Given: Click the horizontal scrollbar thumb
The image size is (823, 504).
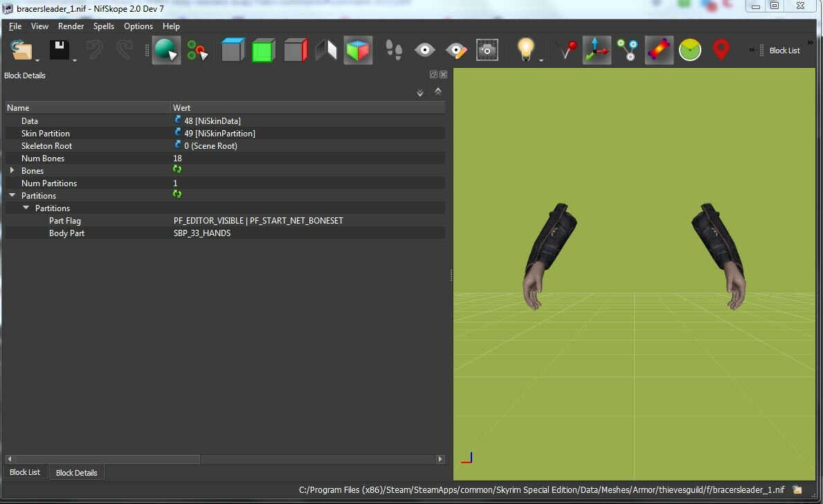Looking at the screenshot, I should click(107, 459).
